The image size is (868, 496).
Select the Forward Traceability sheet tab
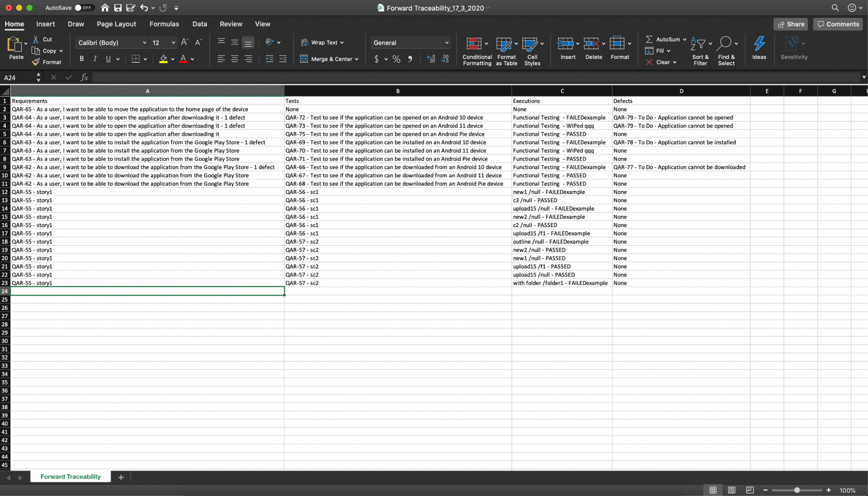[x=70, y=476]
